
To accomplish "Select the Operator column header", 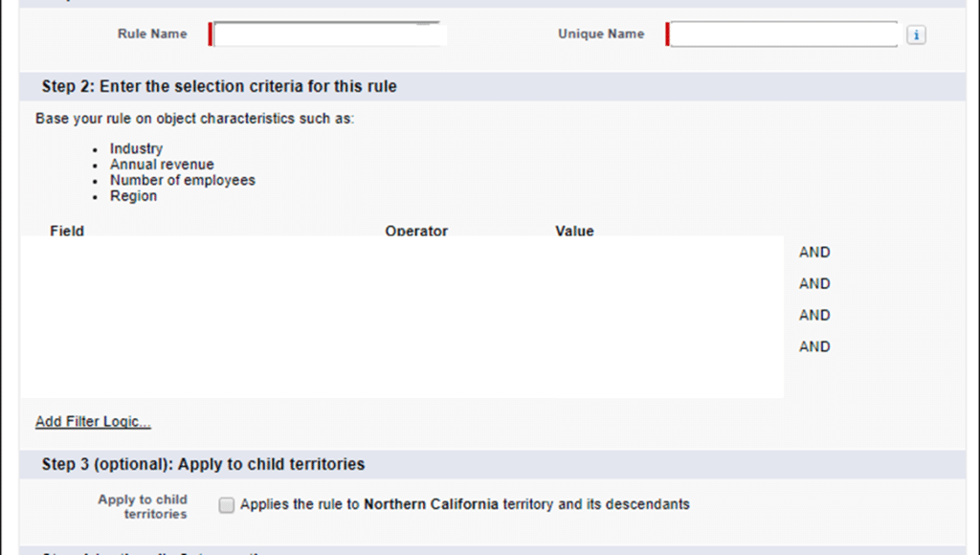I will pyautogui.click(x=416, y=231).
